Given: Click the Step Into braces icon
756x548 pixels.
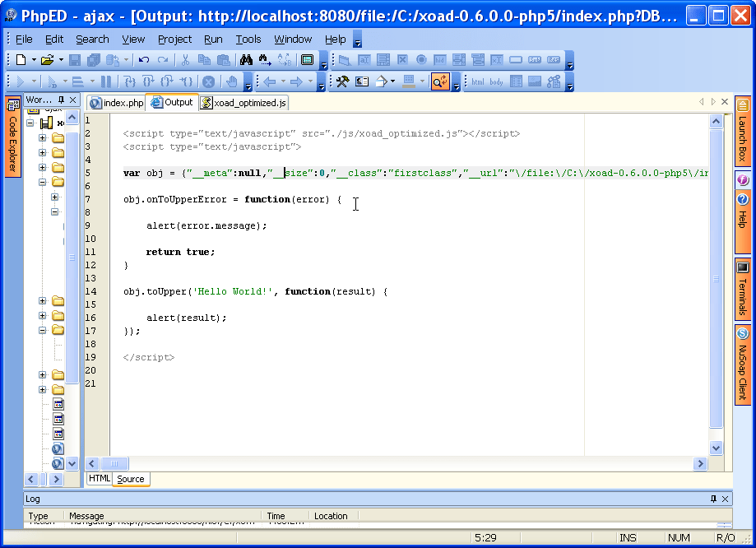Looking at the screenshot, I should coord(129,81).
